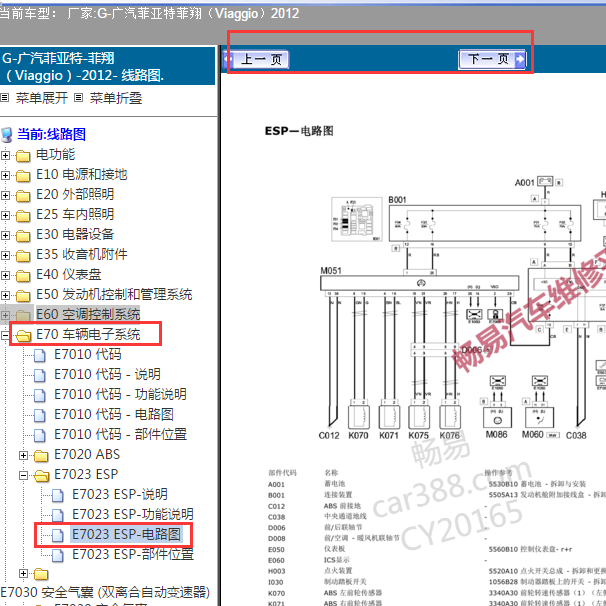
Task: Click the E7023 ESP open folder icon
Action: coord(41,476)
